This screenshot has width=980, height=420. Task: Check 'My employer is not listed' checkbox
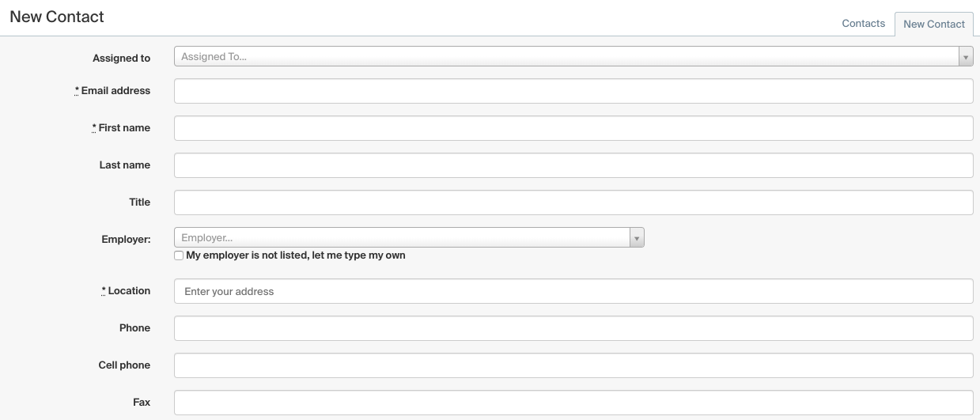(179, 255)
